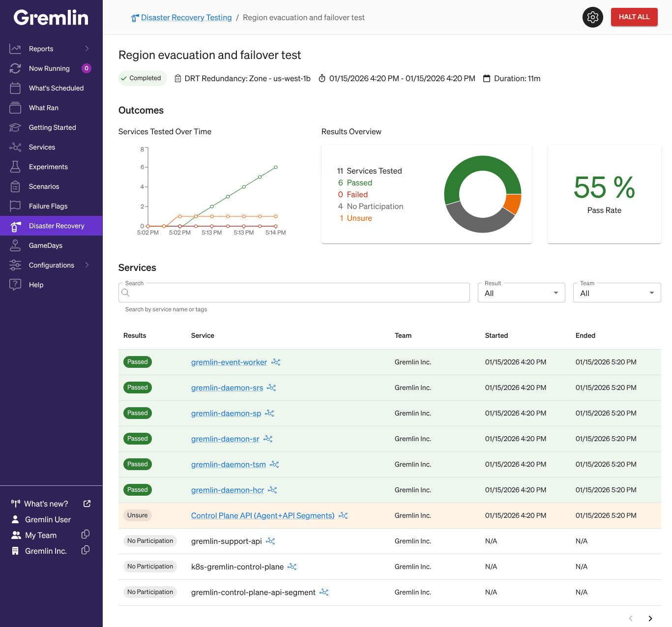Select Disaster Recovery in sidebar

point(51,226)
